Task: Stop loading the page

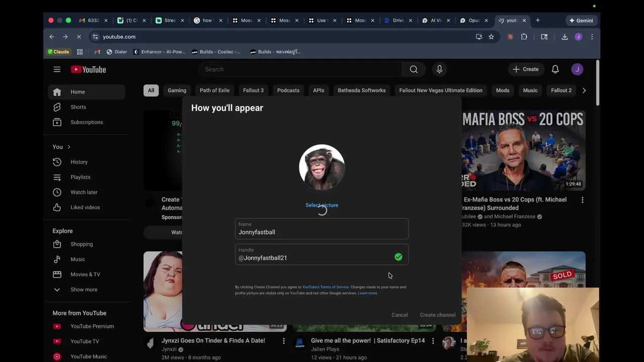Action: tap(79, 37)
